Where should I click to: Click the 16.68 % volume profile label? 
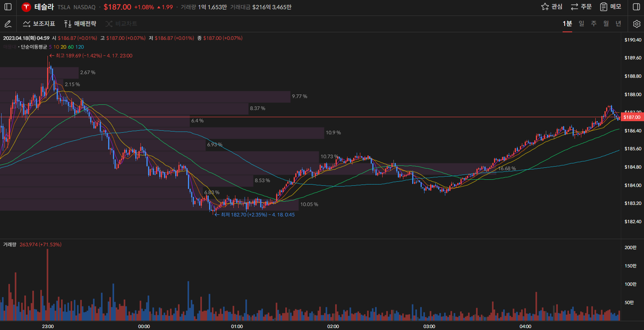point(507,169)
